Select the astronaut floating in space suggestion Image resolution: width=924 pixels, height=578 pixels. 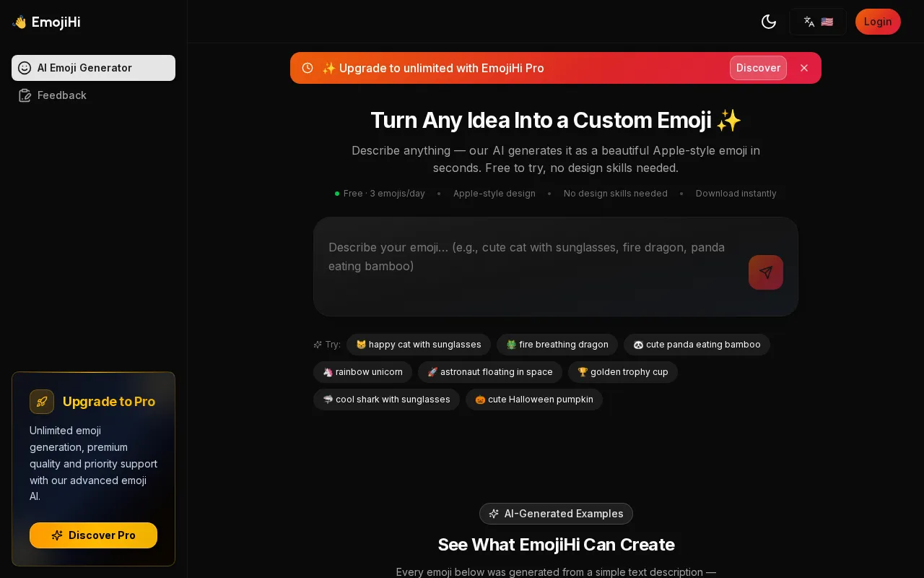490,372
